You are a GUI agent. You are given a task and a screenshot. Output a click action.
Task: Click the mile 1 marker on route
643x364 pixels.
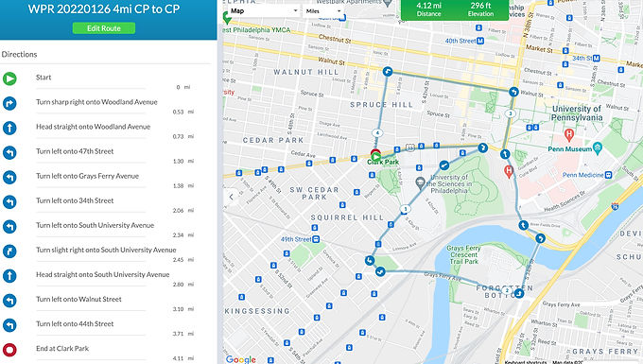pyautogui.click(x=405, y=209)
